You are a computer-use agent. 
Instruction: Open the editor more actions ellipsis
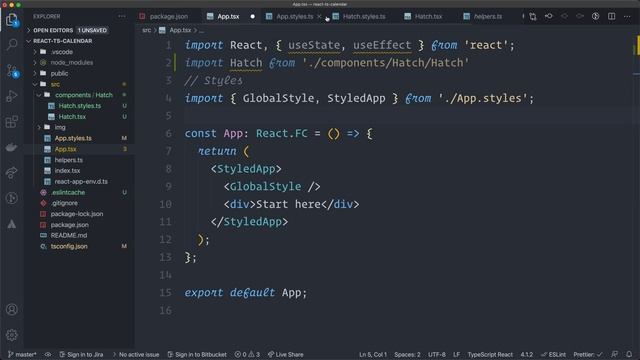627,16
